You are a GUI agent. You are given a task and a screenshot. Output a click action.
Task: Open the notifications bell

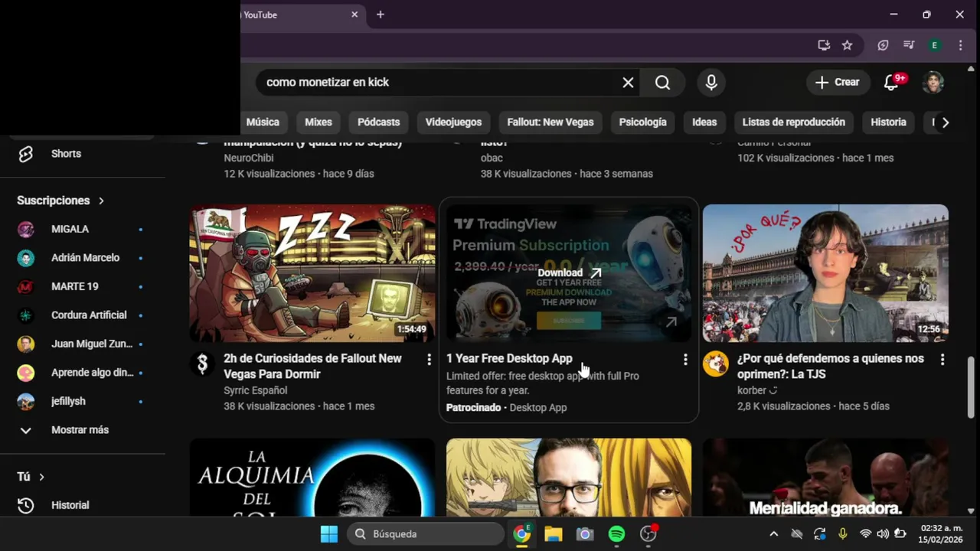click(x=891, y=83)
